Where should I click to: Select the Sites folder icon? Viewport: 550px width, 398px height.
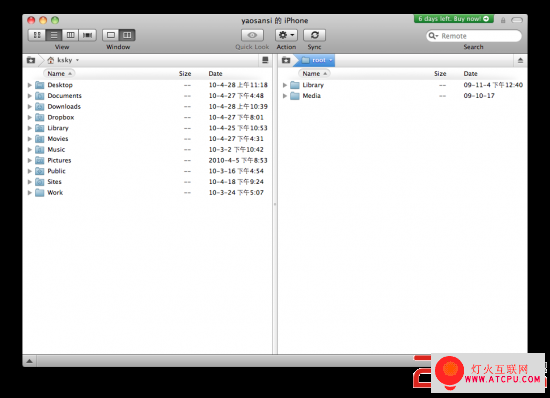(x=40, y=182)
